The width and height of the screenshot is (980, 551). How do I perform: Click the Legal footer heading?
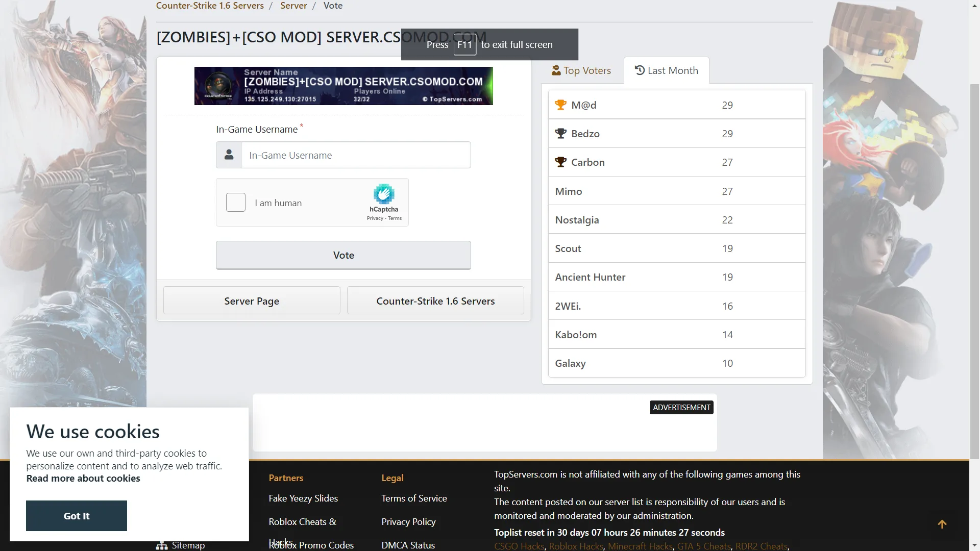[393, 478]
